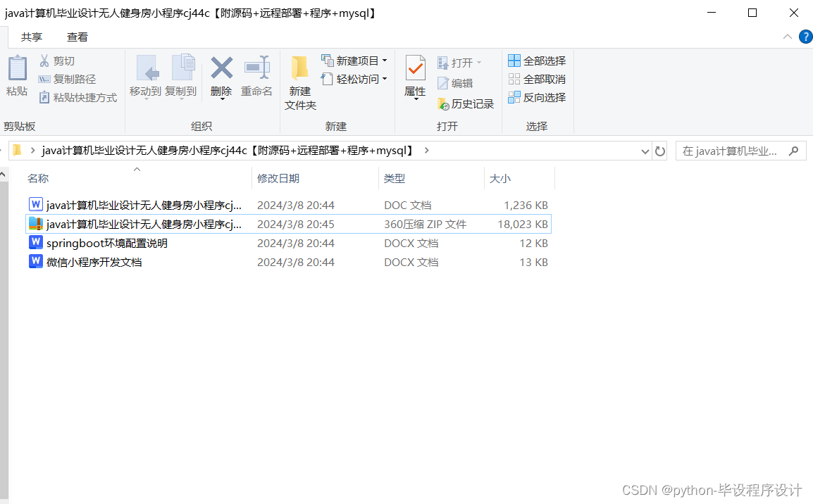Viewport: 813px width, 504px height.
Task: Switch to the 共享 (Share) tab
Action: (x=31, y=37)
